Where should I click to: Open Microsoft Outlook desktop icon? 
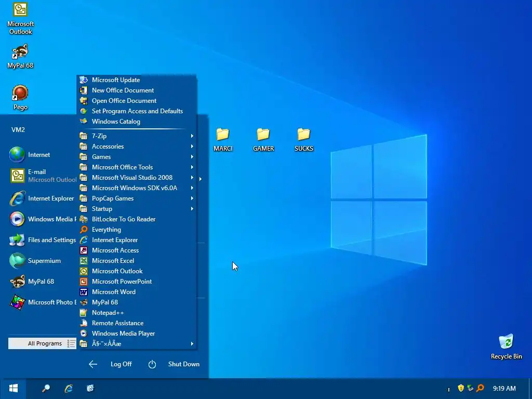tap(20, 18)
